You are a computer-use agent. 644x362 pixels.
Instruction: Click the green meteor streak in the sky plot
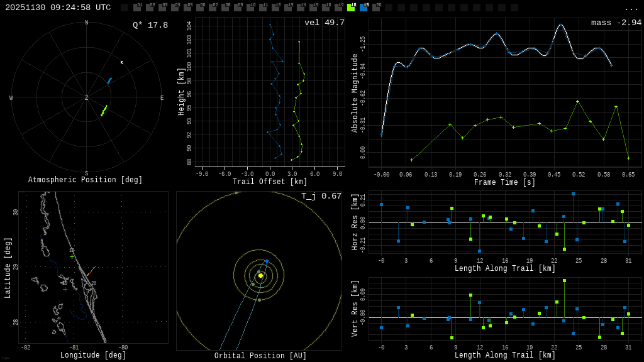tap(104, 111)
